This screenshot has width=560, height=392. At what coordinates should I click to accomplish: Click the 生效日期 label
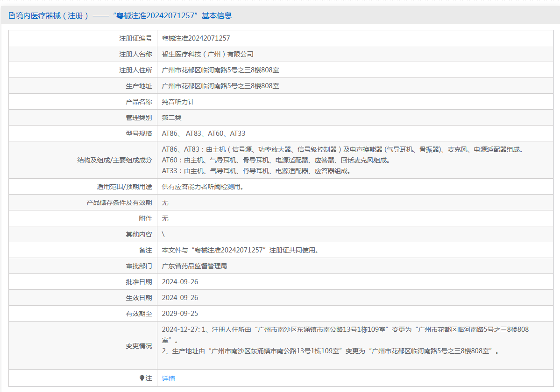click(x=139, y=298)
